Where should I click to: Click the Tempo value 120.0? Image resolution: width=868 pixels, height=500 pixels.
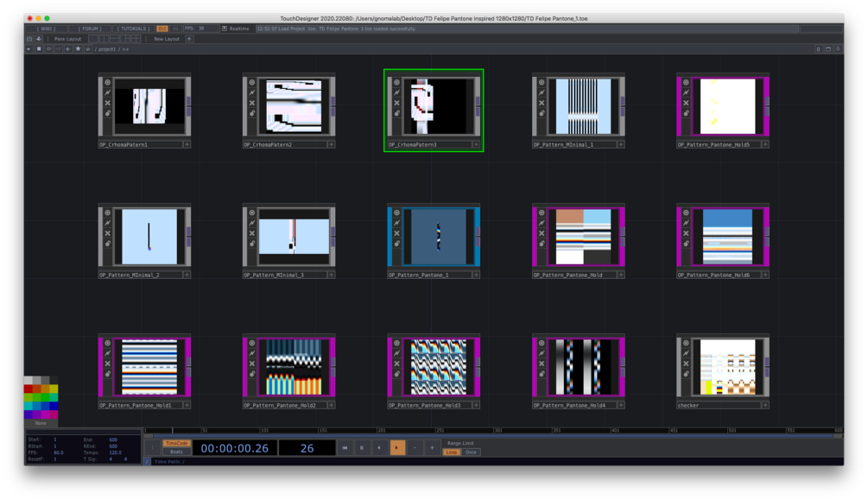click(115, 453)
